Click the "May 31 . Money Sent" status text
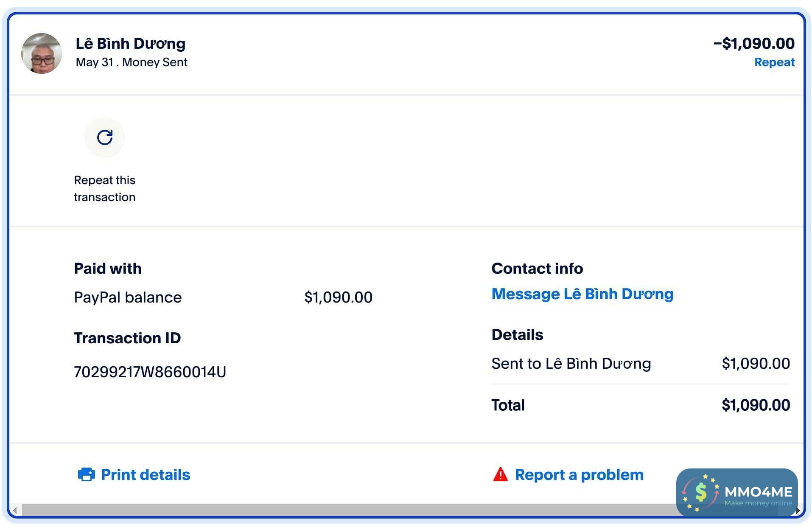Viewport: 812px width, 527px height. coord(132,62)
